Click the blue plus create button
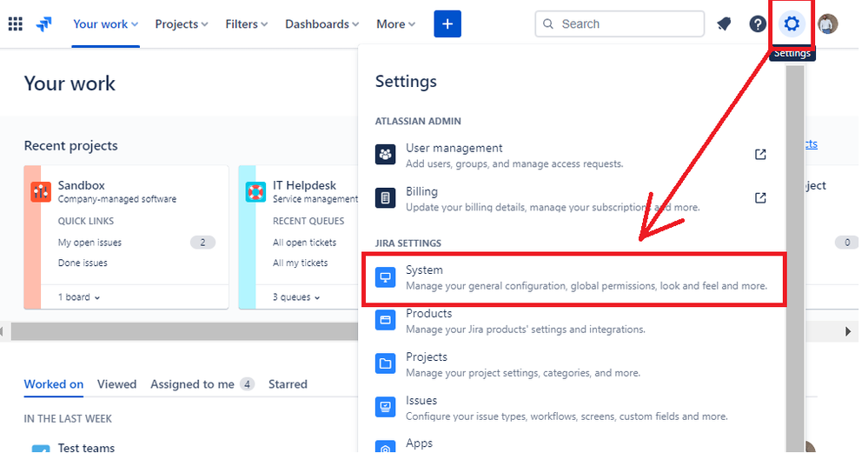 [447, 23]
